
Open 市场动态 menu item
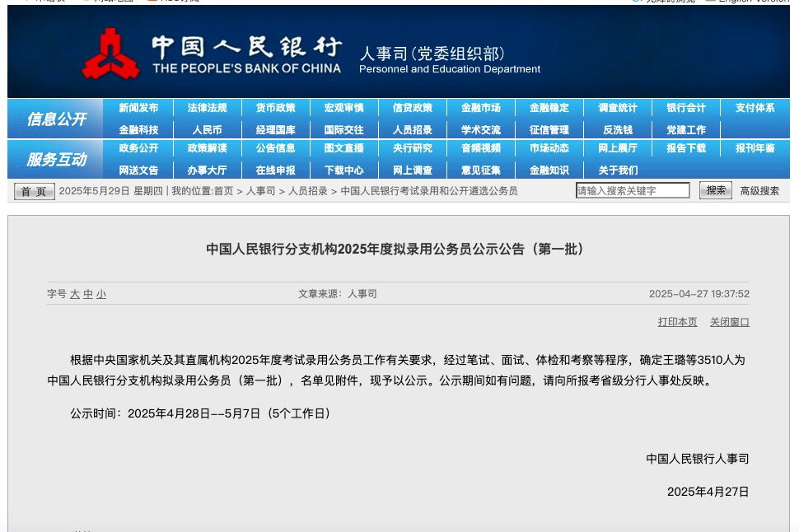coord(549,148)
